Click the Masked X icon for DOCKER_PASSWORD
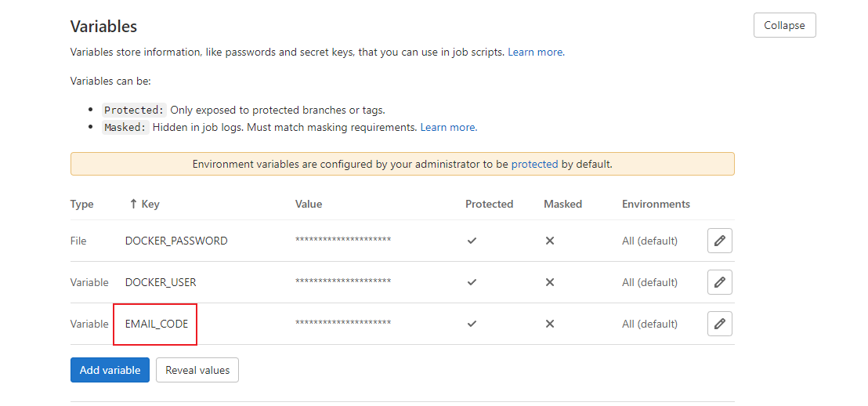The width and height of the screenshot is (868, 406). [x=550, y=241]
